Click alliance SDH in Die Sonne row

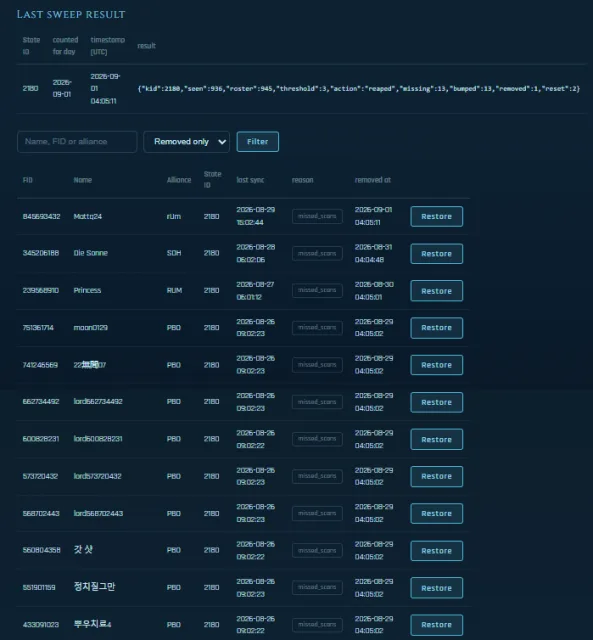pos(174,253)
